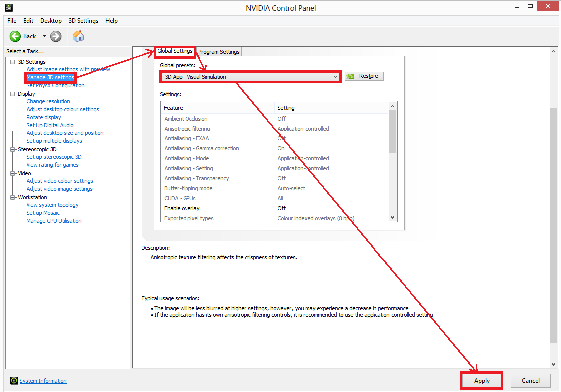This screenshot has height=392, width=561.
Task: Click the green Back navigation arrow icon
Action: tap(15, 36)
